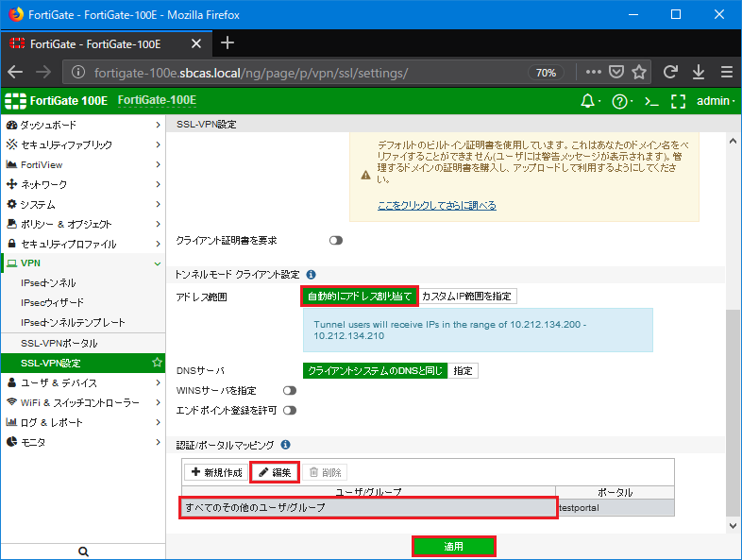Open the Firefox downloads arrow
The height and width of the screenshot is (560, 742).
699,72
